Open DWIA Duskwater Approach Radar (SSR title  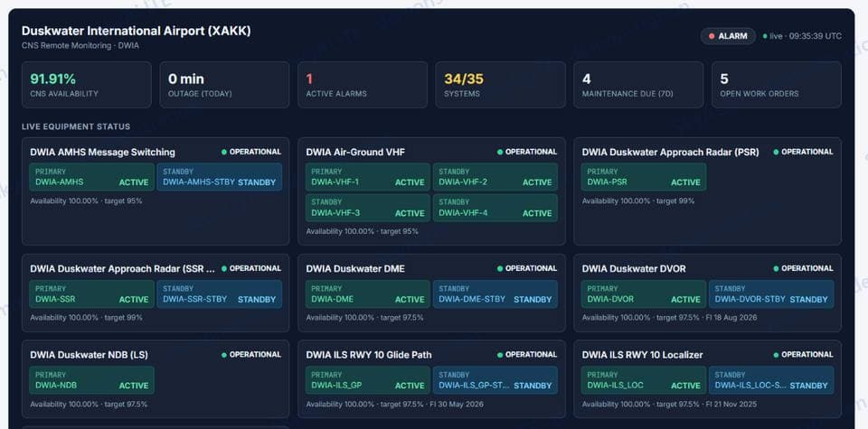point(122,269)
